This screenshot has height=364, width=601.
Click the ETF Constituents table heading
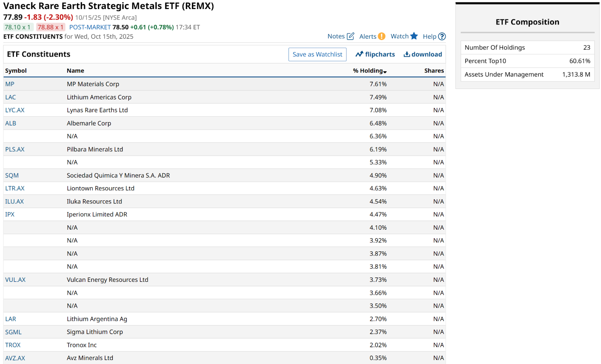39,54
